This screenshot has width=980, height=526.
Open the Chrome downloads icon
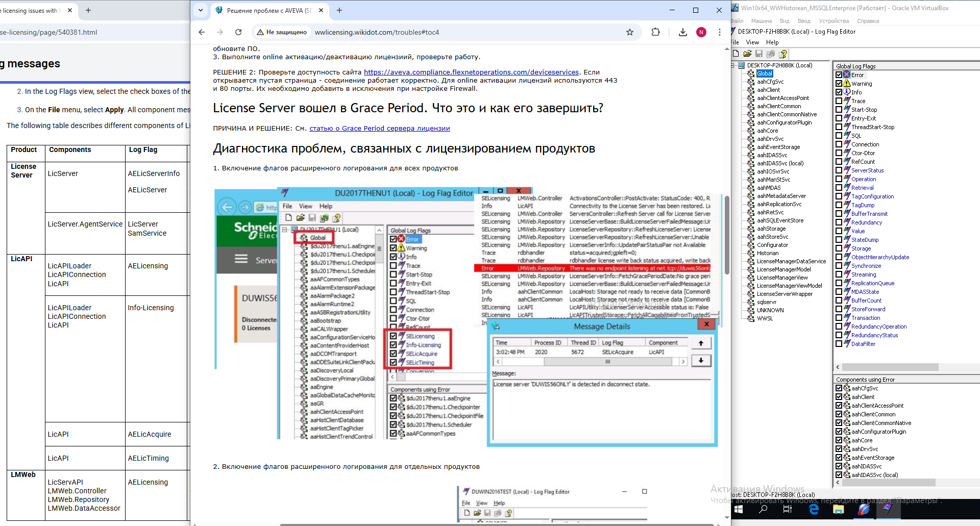coord(683,32)
